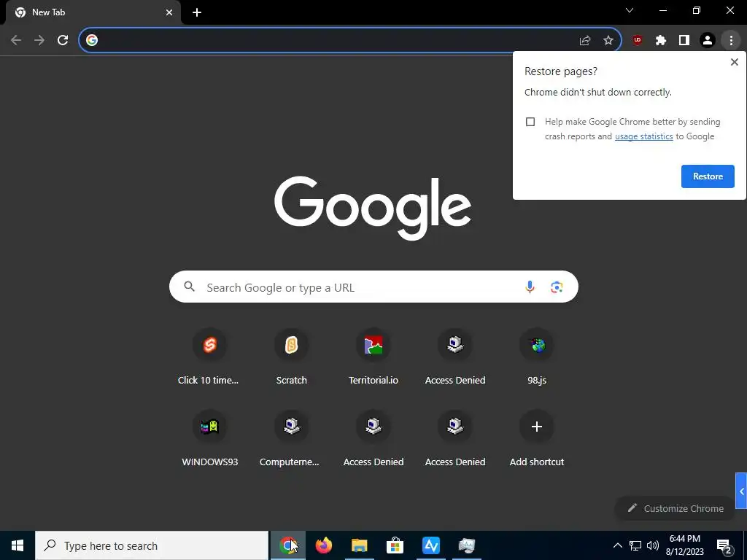Open the uBlock Origin extension icon
The image size is (747, 560).
pyautogui.click(x=637, y=41)
